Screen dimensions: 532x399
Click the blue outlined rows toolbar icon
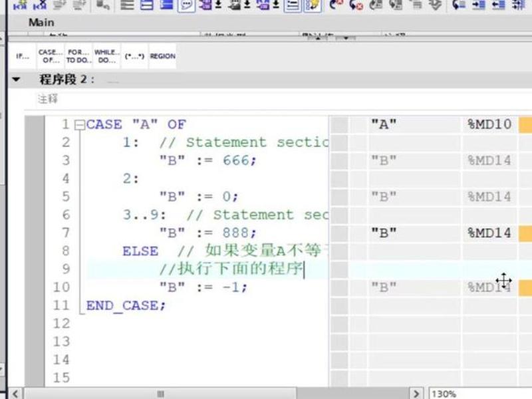click(x=147, y=5)
